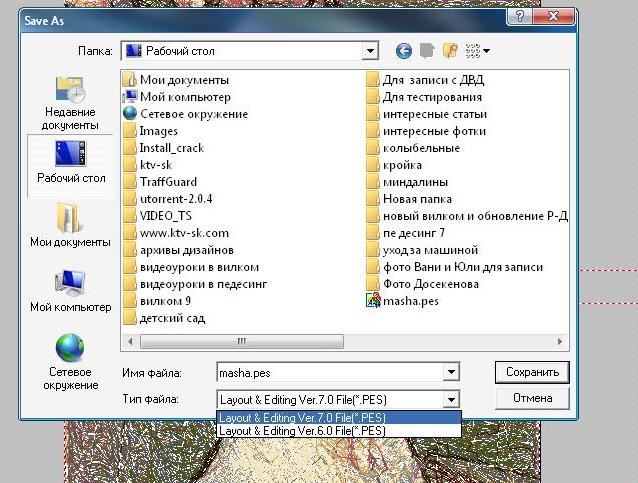Expand the Папка location dropdown
This screenshot has height=483, width=638.
370,51
